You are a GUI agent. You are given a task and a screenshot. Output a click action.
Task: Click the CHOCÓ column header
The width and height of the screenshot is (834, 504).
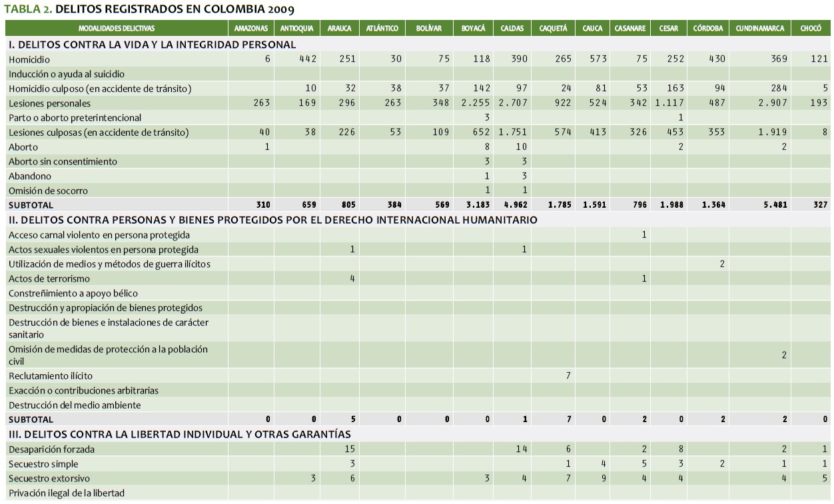(811, 29)
